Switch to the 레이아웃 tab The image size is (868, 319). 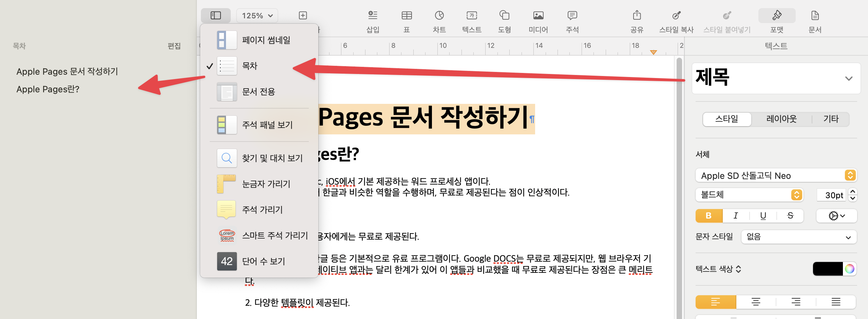click(781, 119)
